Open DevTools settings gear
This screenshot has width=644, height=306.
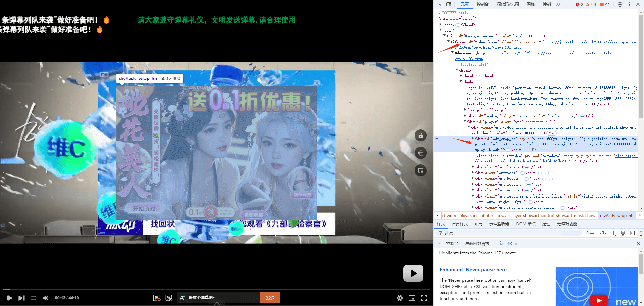point(620,4)
